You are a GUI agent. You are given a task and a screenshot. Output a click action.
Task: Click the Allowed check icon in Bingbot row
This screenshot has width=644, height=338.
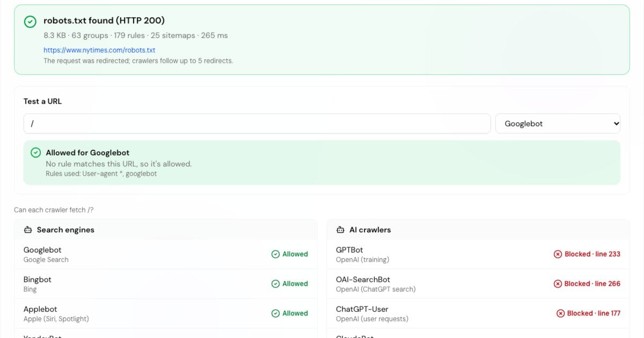275,284
